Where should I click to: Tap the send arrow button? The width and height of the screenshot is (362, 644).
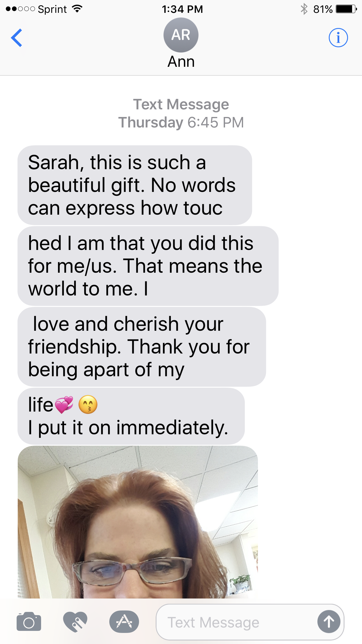(x=329, y=622)
